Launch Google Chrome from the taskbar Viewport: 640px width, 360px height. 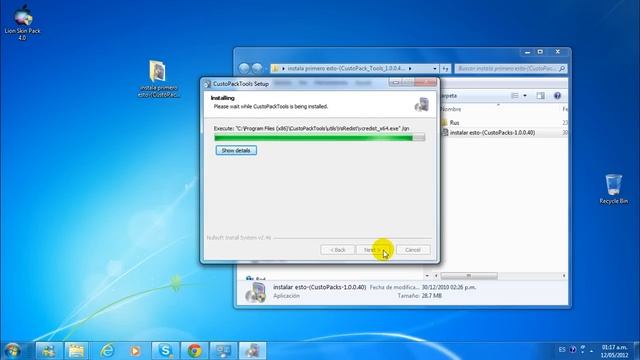(194, 351)
